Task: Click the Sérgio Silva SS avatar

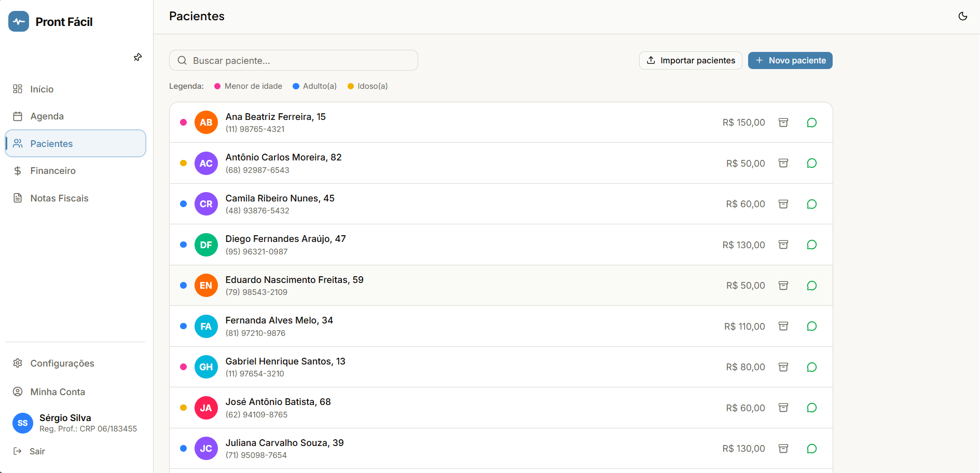Action: tap(22, 423)
